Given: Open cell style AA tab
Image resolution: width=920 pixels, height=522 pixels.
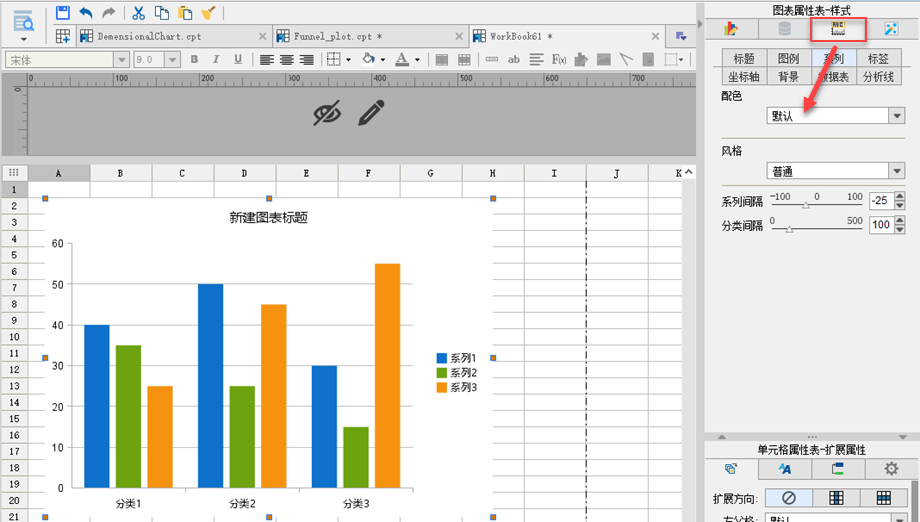Looking at the screenshot, I should coord(784,469).
